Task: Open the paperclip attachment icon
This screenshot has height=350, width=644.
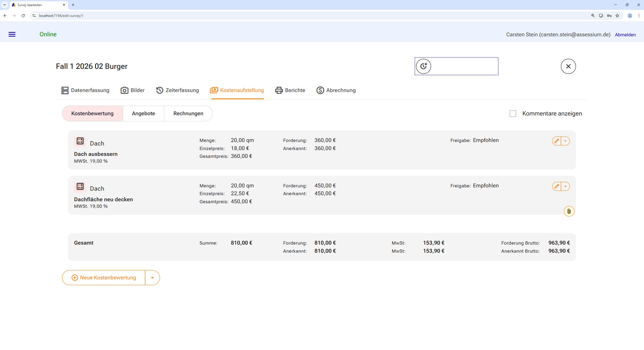Action: coord(569,211)
